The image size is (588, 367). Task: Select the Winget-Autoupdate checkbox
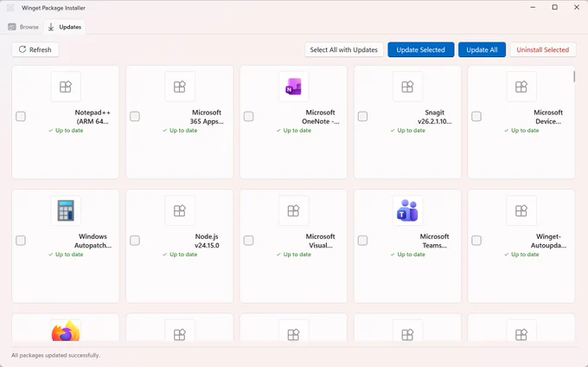click(x=476, y=240)
